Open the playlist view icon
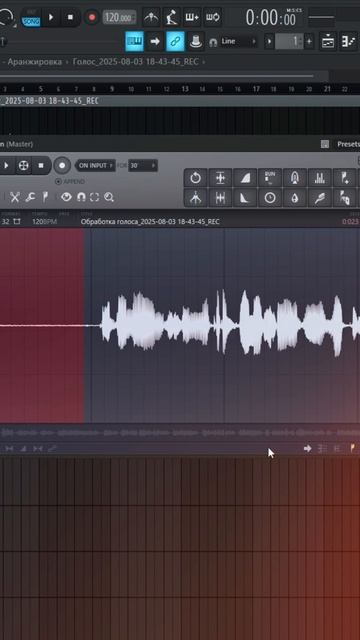The width and height of the screenshot is (360, 640). click(328, 42)
